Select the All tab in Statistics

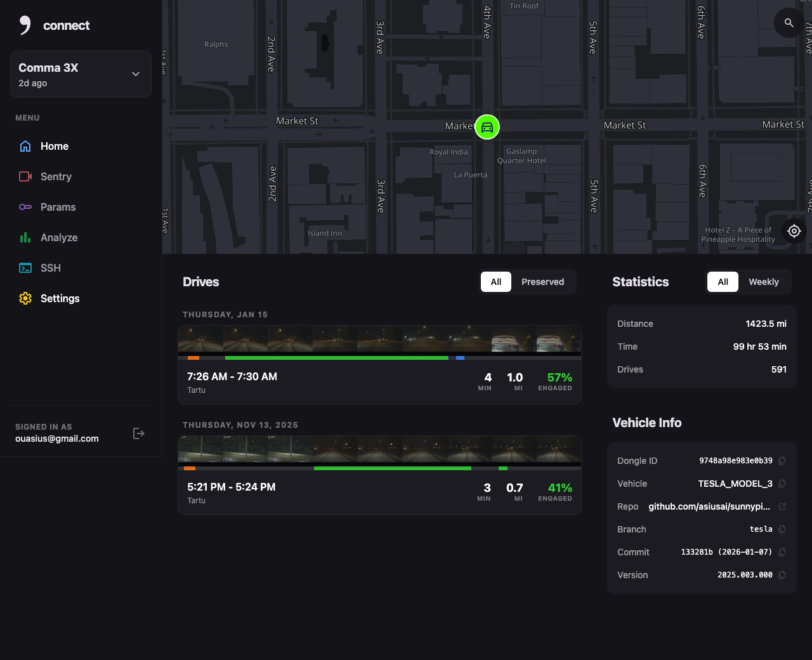[723, 282]
